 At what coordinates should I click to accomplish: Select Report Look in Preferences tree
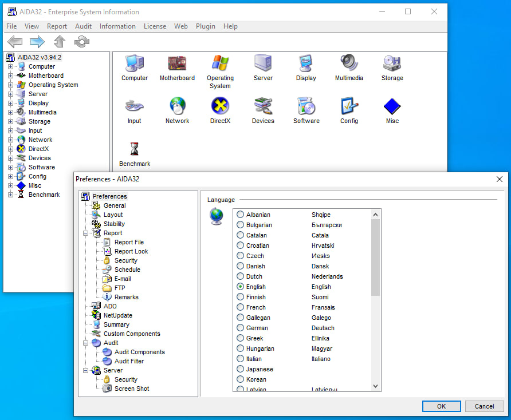pos(131,251)
